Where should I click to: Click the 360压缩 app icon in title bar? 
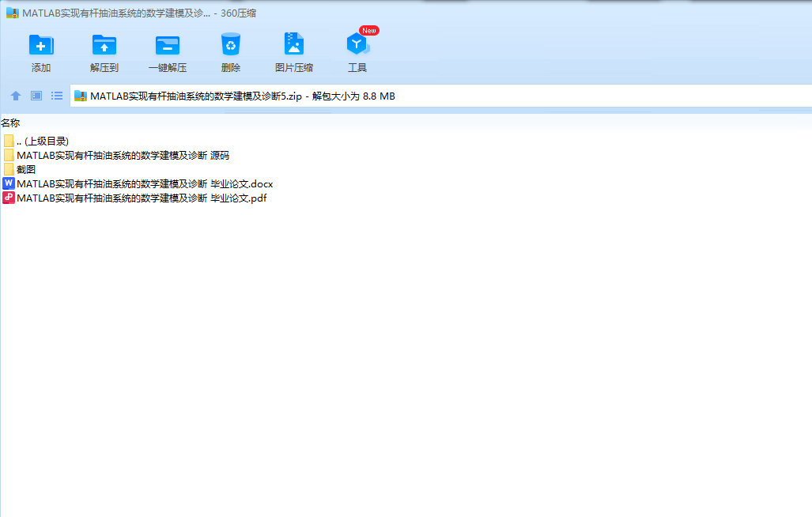point(13,13)
